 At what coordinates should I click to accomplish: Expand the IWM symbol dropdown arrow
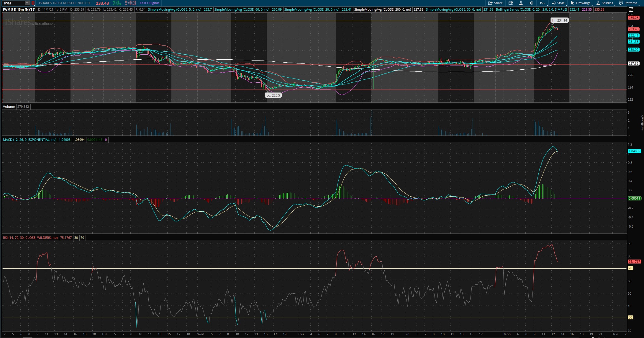tap(27, 3)
